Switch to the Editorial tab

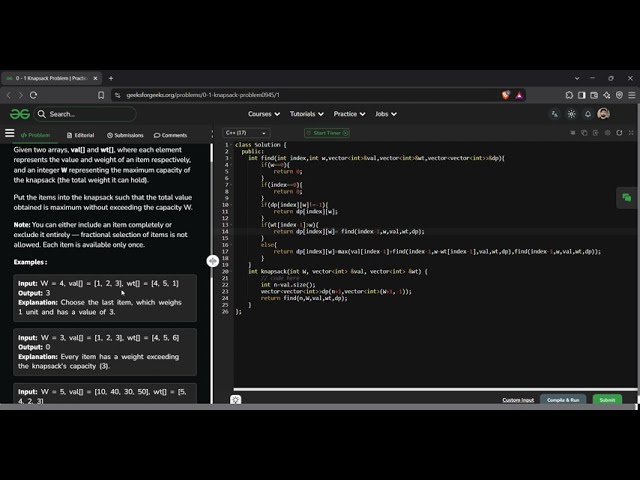point(80,135)
